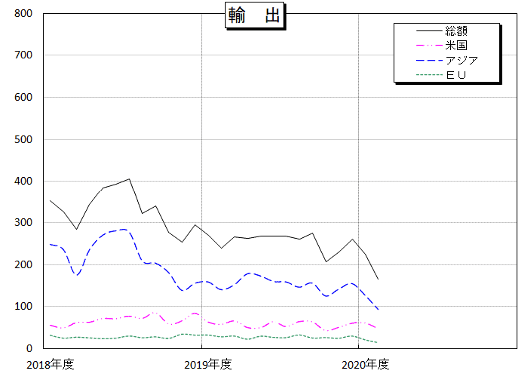
Task: Click the 2020年度 x-axis label
Action: [x=365, y=365]
